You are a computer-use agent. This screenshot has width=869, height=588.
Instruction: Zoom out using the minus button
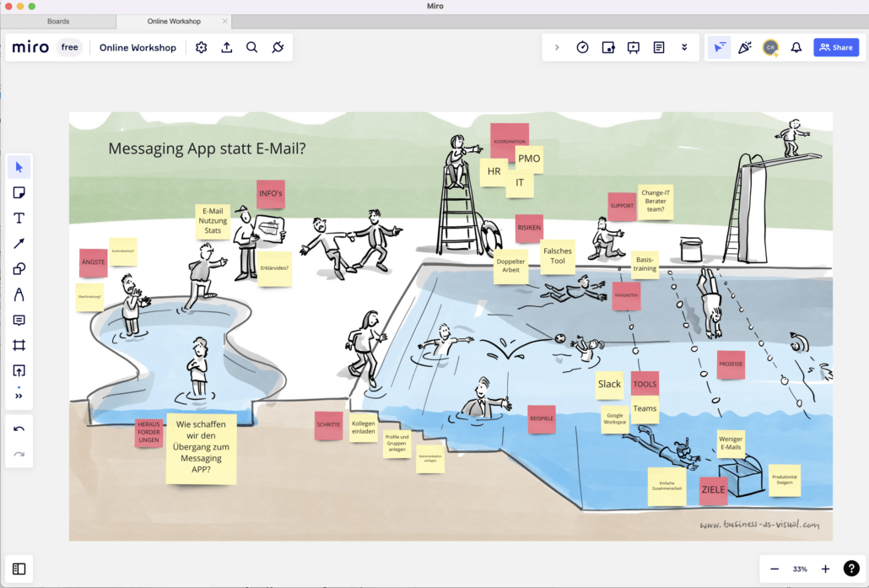click(x=775, y=569)
